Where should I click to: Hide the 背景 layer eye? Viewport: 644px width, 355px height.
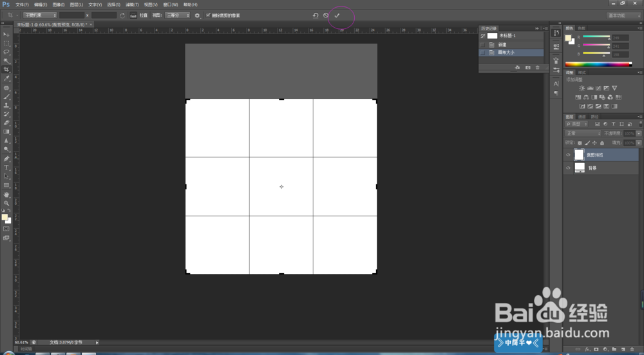[568, 168]
